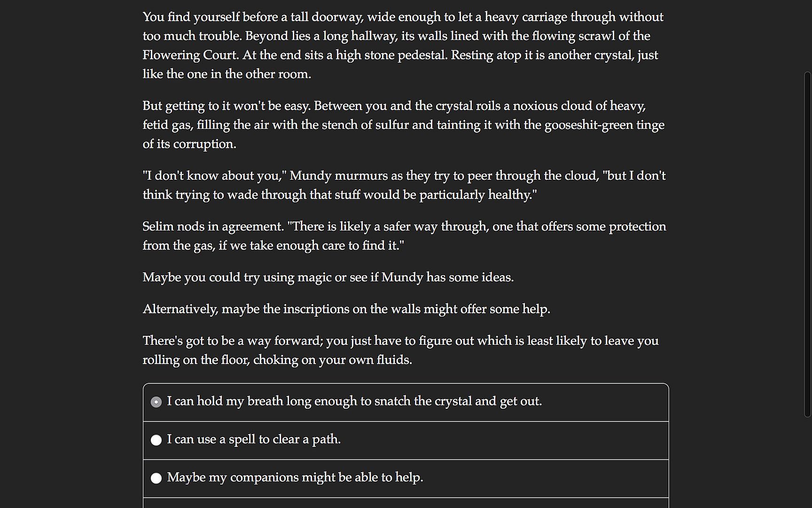
Task: Click the "Maybe you could try using magic" line
Action: click(328, 277)
